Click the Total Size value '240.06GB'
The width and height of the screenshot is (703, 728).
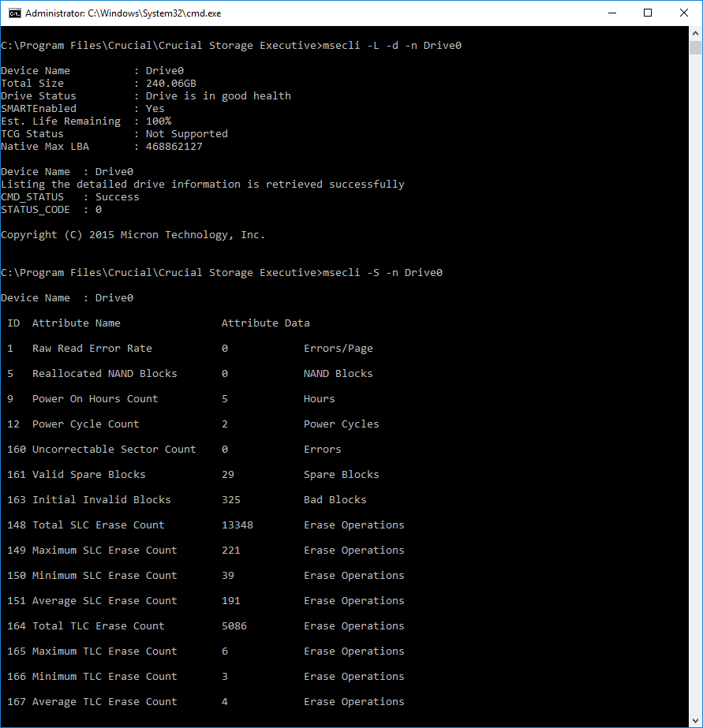click(x=171, y=84)
